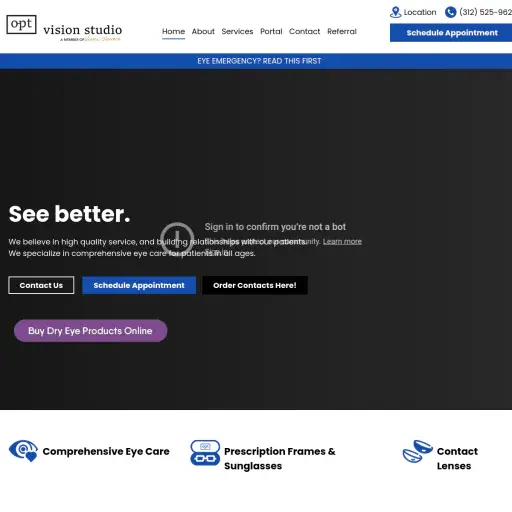512x512 pixels.
Task: Click the Learn more link
Action: tap(342, 241)
